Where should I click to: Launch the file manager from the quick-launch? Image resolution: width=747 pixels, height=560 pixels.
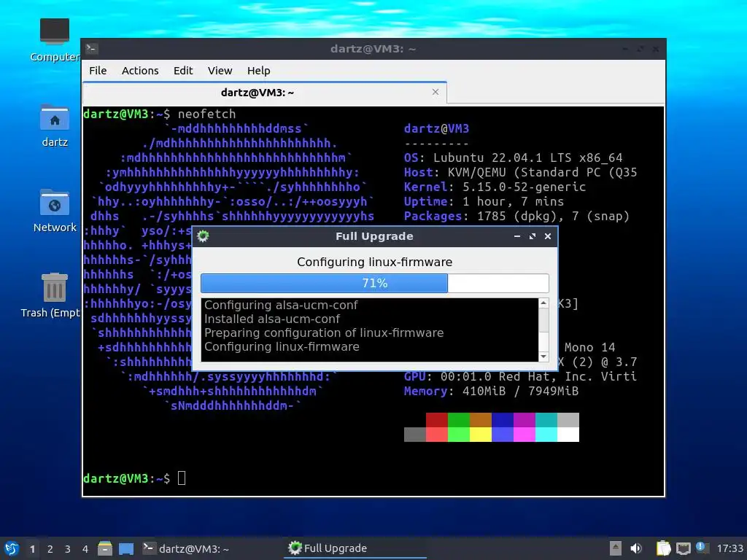click(x=105, y=548)
